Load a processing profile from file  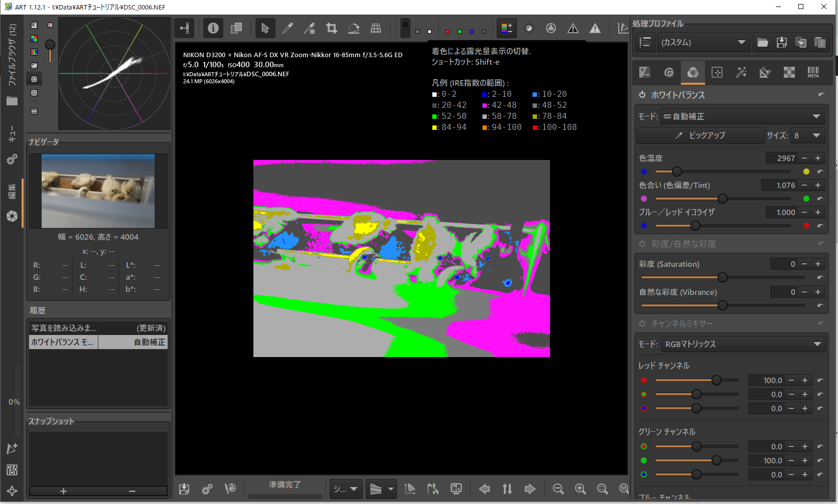tap(762, 43)
